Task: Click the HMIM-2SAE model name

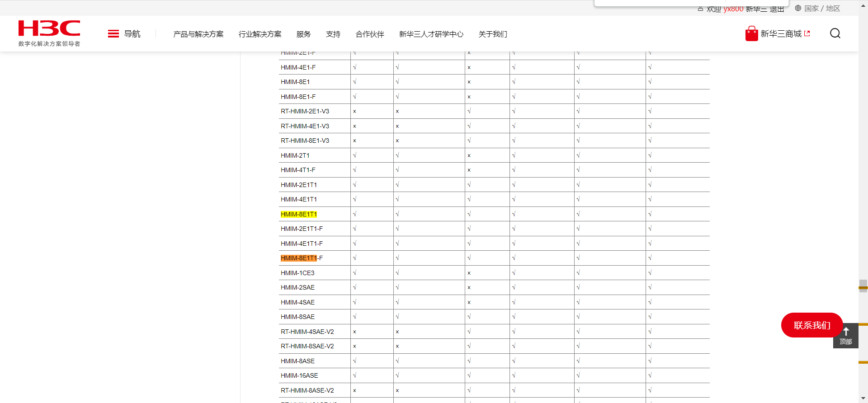Action: pos(298,287)
